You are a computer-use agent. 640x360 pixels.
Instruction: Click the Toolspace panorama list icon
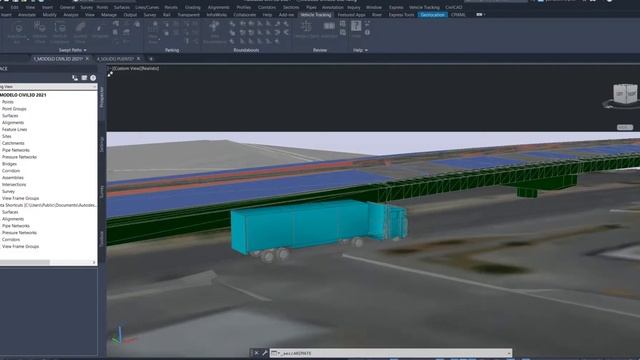pyautogui.click(x=84, y=78)
